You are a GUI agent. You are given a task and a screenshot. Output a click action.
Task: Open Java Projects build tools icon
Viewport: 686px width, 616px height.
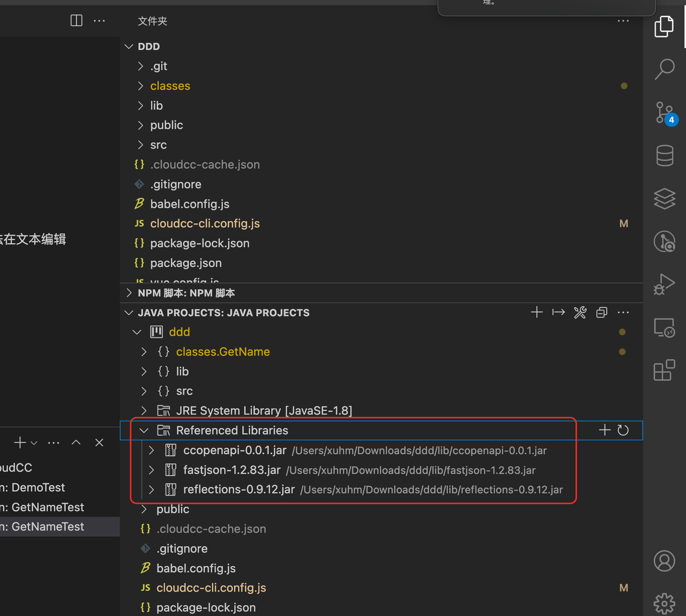point(580,313)
